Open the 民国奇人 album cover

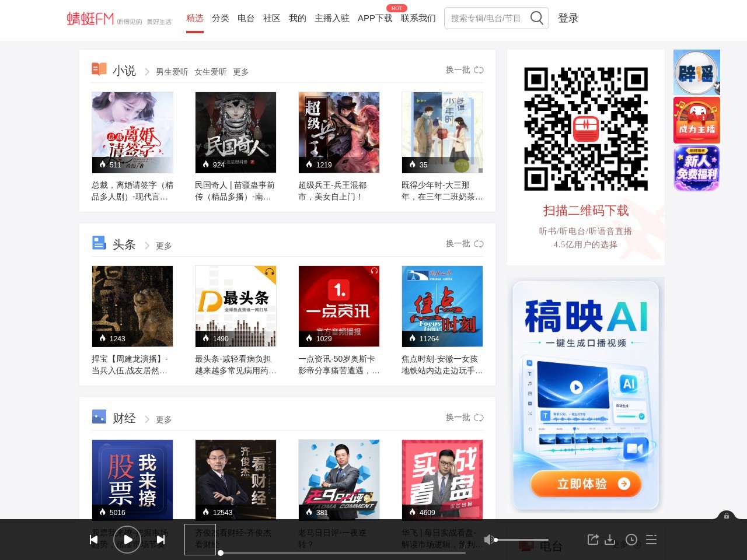(236, 132)
